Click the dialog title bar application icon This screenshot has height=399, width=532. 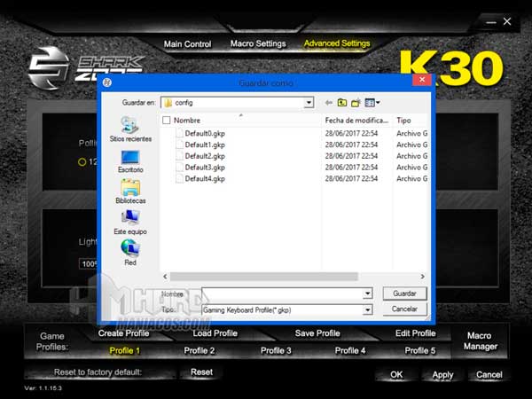(107, 82)
